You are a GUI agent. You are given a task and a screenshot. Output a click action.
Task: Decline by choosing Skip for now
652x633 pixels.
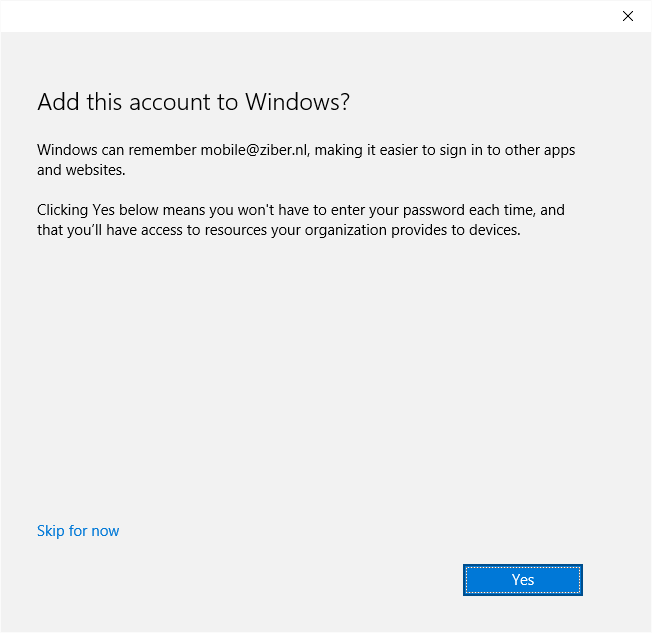(78, 531)
